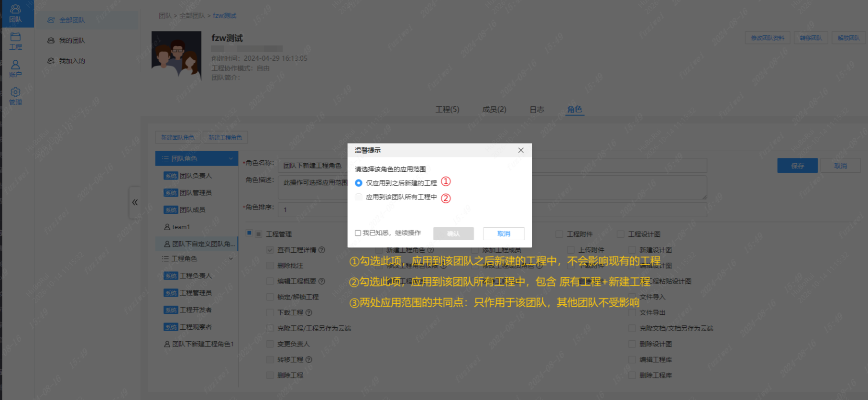This screenshot has width=868, height=400.
Task: Open the 工程 section in the left sidebar
Action: point(15,41)
